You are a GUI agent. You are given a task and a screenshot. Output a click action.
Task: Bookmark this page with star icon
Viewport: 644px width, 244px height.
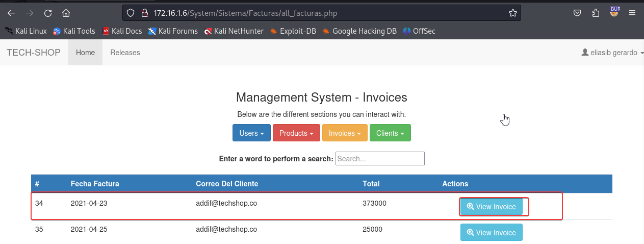point(512,13)
